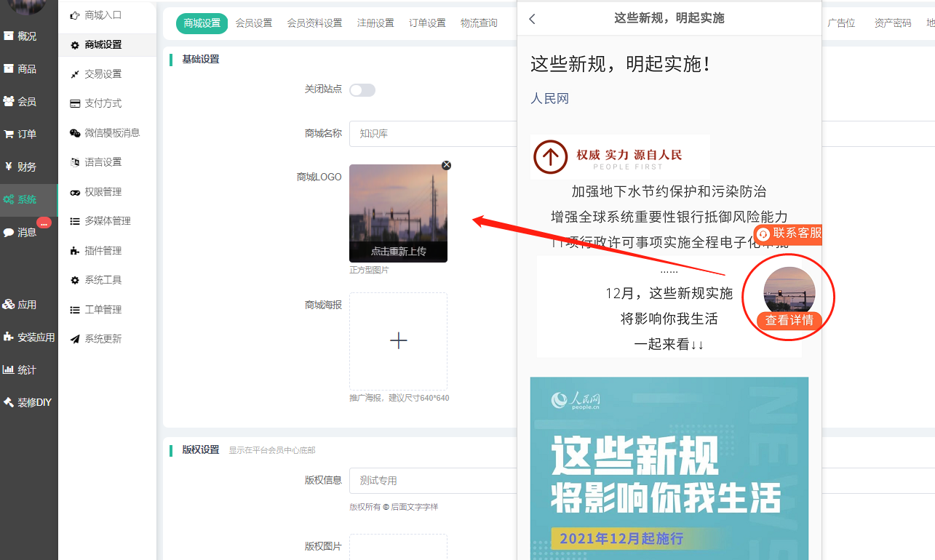Switch to the 注册设置 tab
Viewport: 935px width, 560px height.
point(375,23)
